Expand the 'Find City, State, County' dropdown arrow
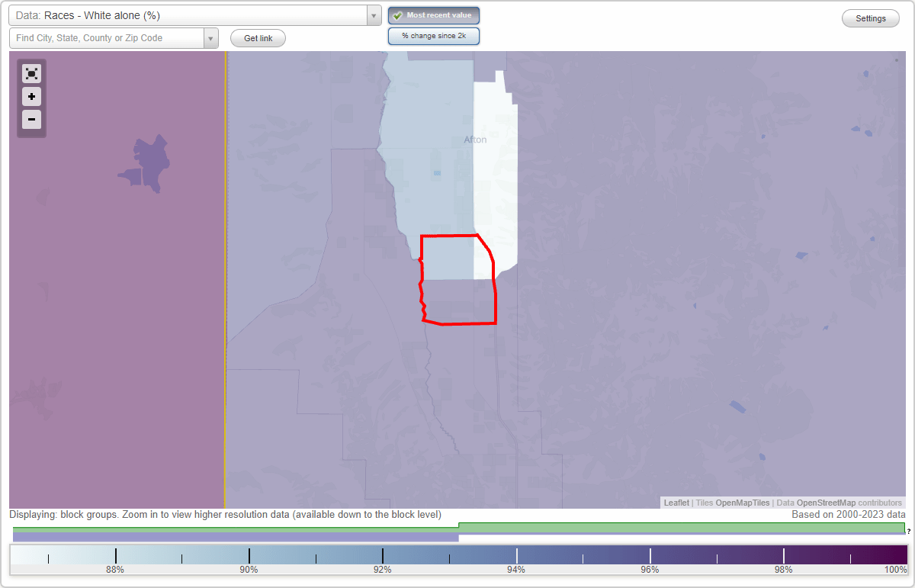This screenshot has width=915, height=588. (x=211, y=37)
